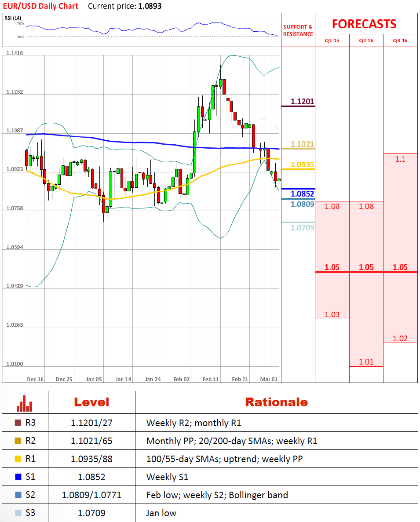Viewport: 420px width, 522px height.
Task: Click the 'Jan low' rationale
Action: (161, 513)
